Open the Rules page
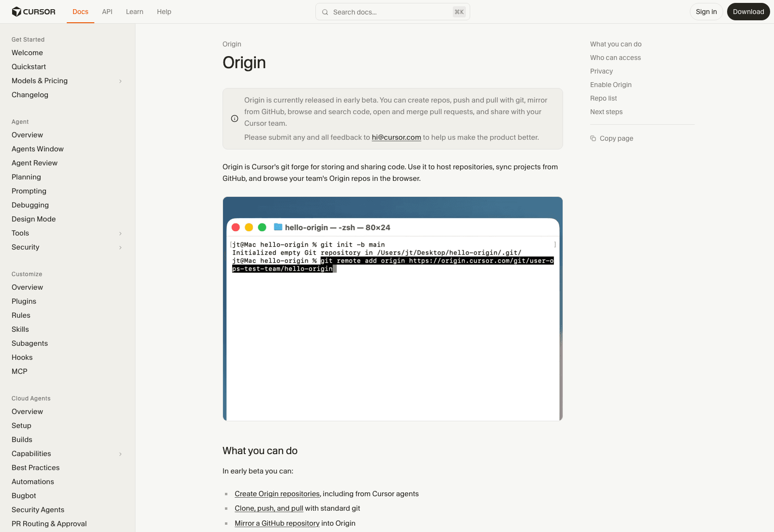Viewport: 774px width, 532px height. pyautogui.click(x=21, y=315)
